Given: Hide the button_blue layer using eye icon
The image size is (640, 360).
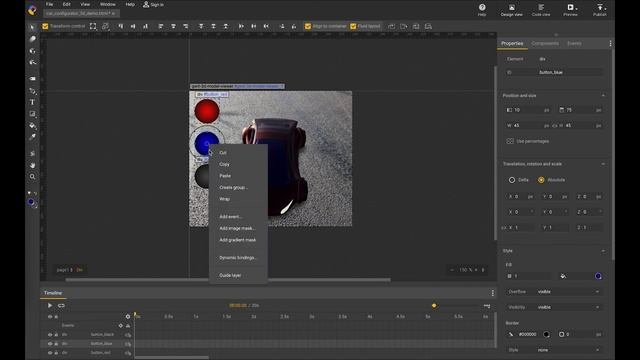Looking at the screenshot, I should [50, 344].
